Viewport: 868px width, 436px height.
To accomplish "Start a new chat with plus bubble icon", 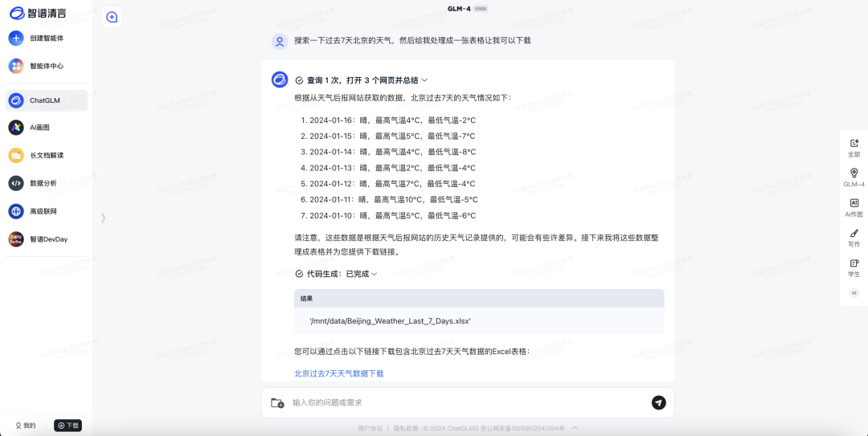I will [x=112, y=17].
